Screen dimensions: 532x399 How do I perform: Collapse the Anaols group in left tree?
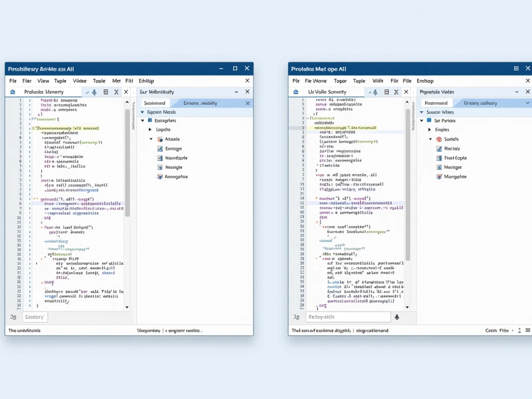coord(151,139)
